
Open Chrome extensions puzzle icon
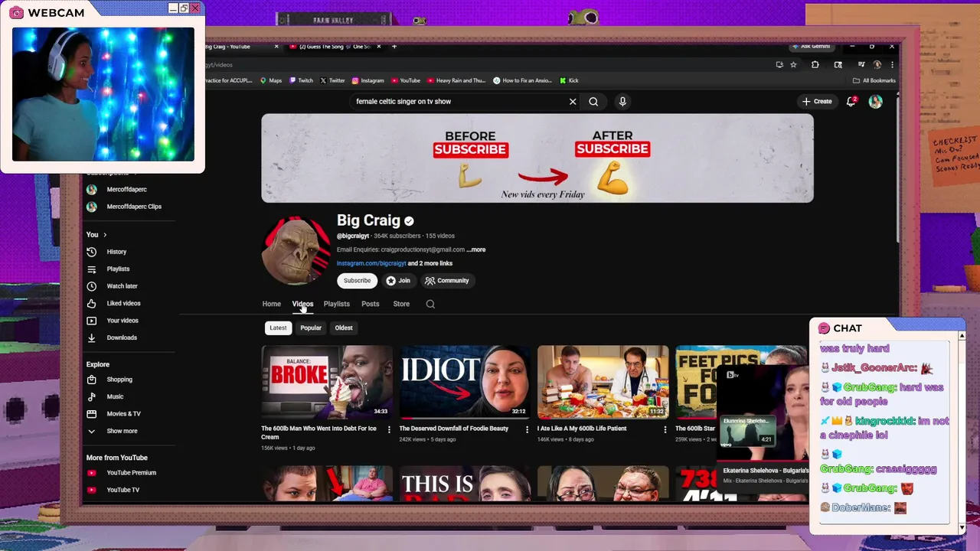[x=815, y=64]
